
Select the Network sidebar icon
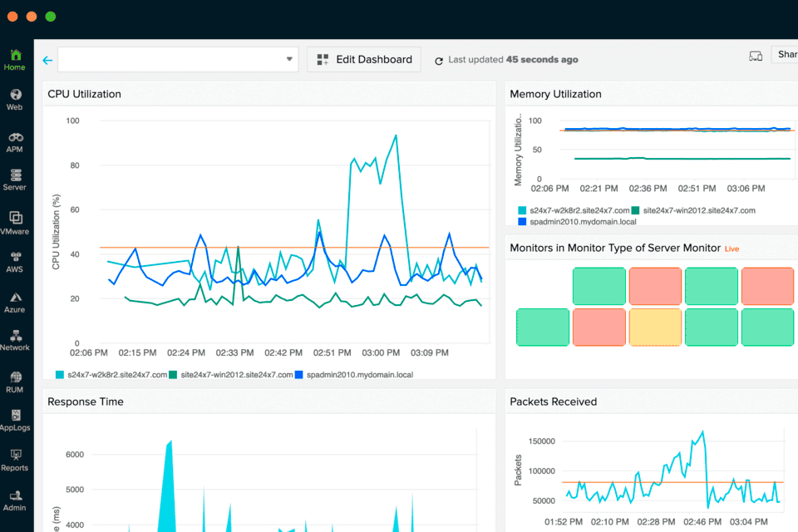click(x=14, y=340)
